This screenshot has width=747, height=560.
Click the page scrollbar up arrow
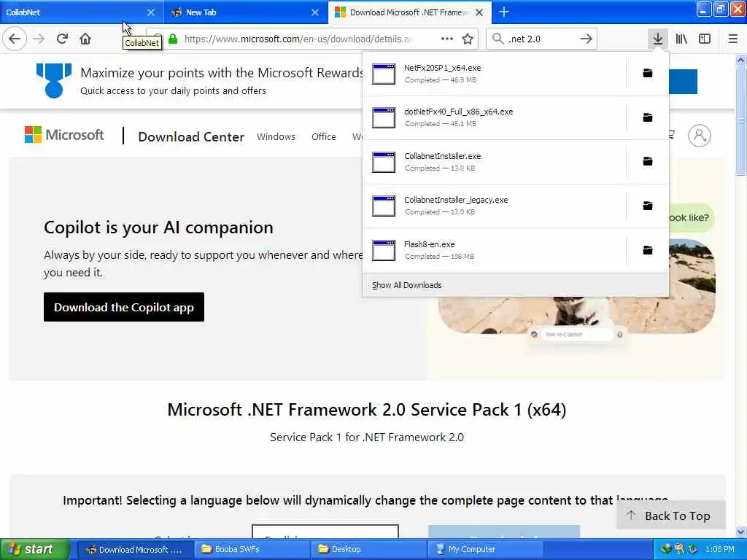[740, 60]
